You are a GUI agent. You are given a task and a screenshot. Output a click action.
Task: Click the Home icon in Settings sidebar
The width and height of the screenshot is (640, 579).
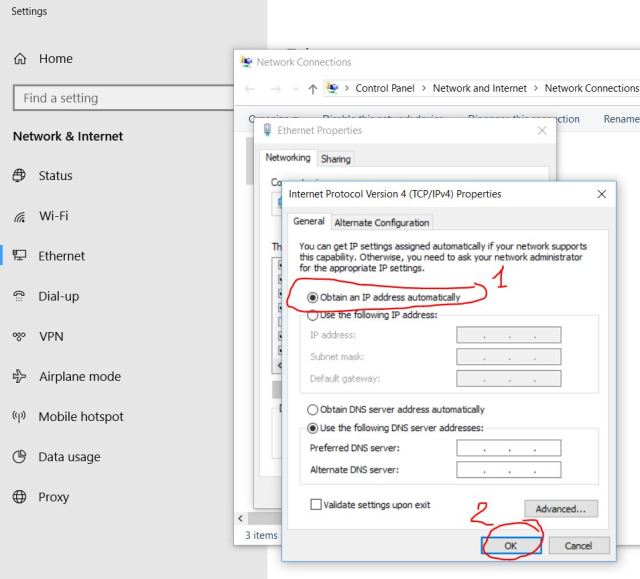(19, 59)
